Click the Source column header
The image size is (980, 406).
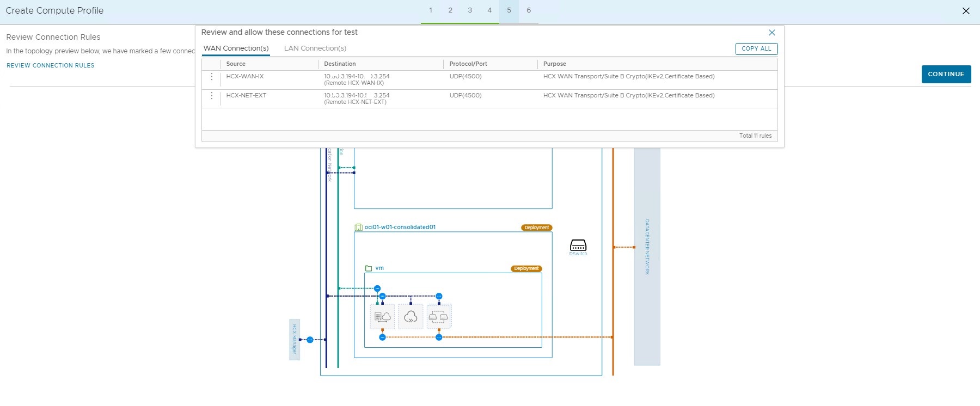[236, 64]
